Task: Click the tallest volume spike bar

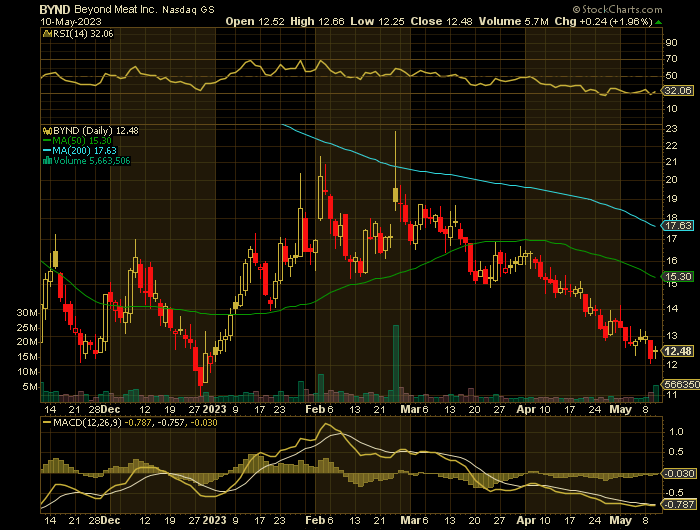Action: (x=397, y=360)
